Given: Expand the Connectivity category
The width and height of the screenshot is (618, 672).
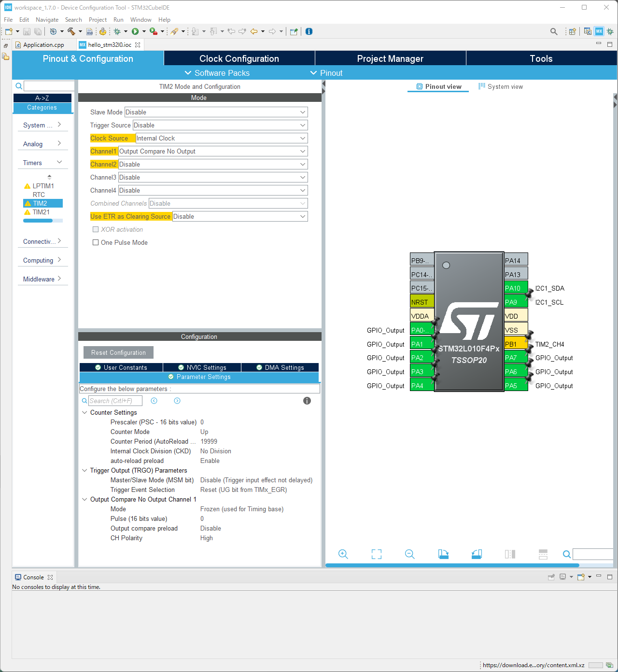Looking at the screenshot, I should coord(42,241).
